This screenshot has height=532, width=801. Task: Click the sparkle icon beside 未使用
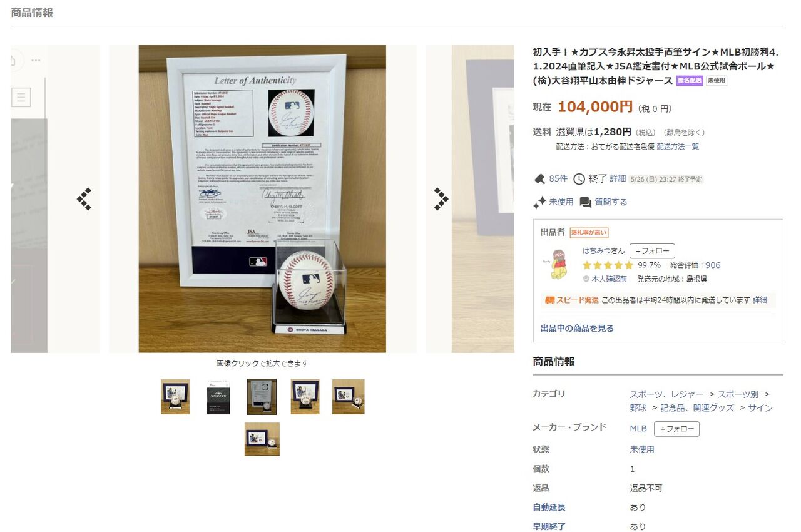coord(539,202)
